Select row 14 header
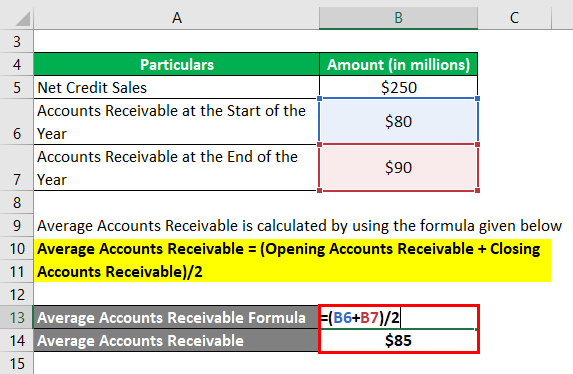This screenshot has height=374, width=573. coord(16,340)
